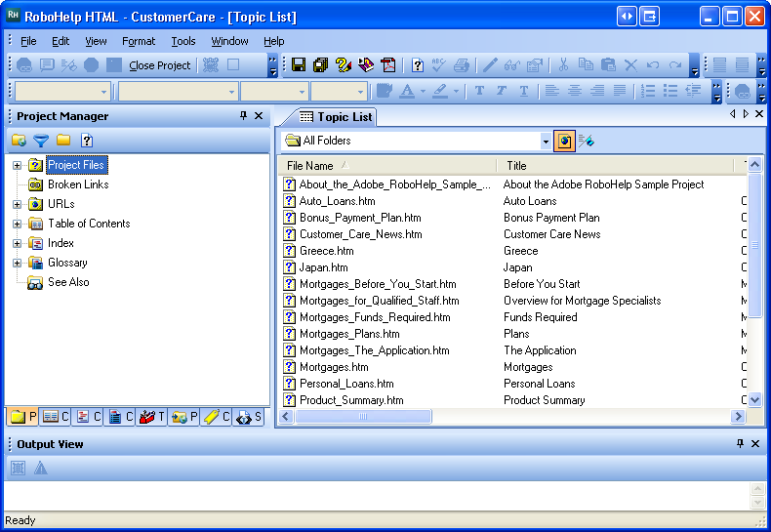Select the Topic List tab
Screen dimensions: 771x532
(337, 117)
